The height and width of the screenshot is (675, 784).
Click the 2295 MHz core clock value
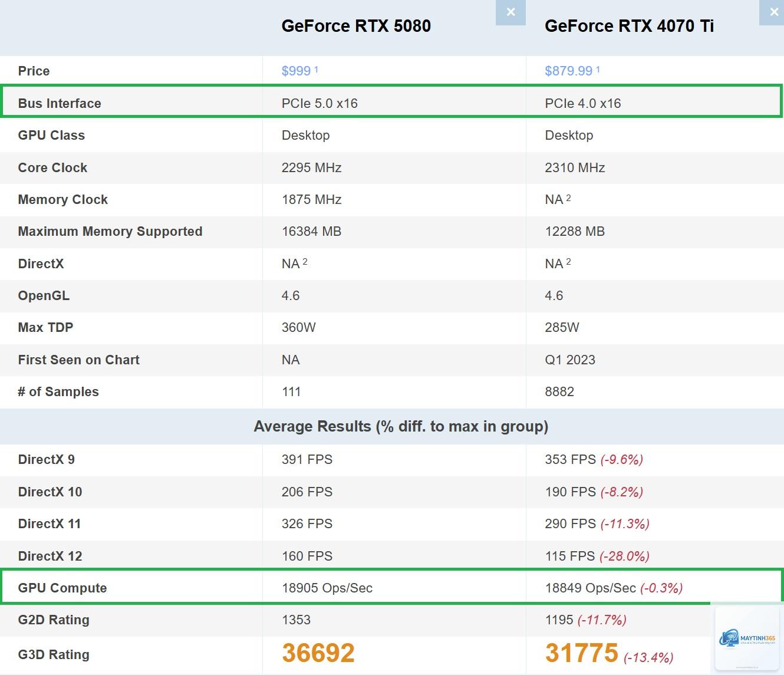click(311, 167)
